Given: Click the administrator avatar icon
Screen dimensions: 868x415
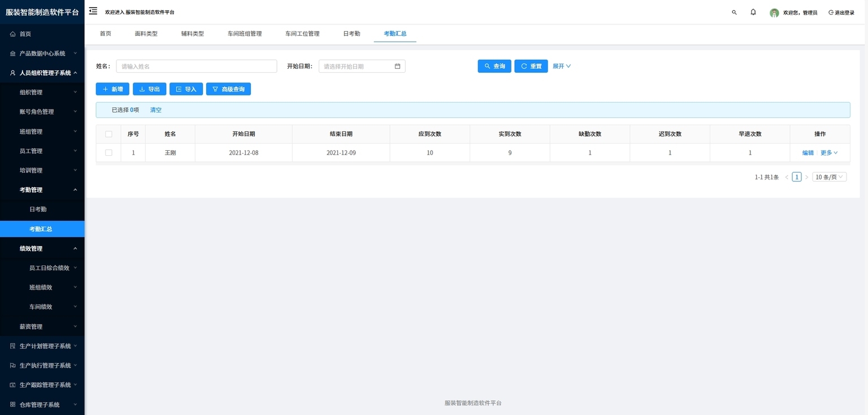Looking at the screenshot, I should (774, 12).
